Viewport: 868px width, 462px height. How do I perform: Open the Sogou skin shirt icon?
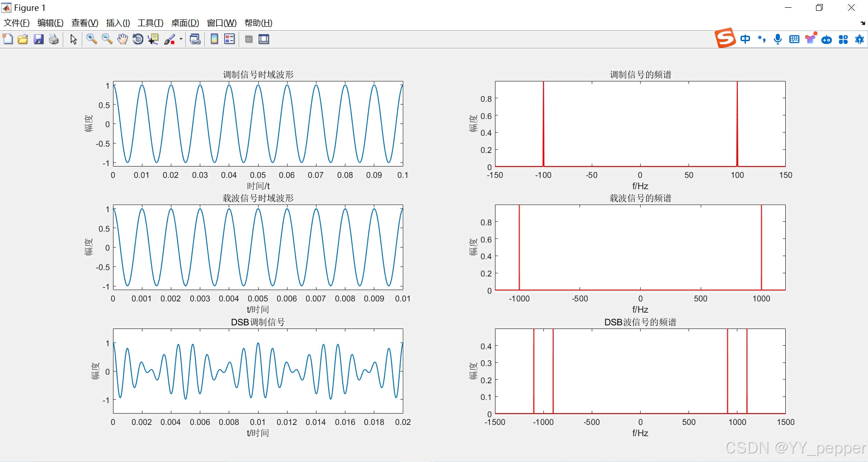[811, 38]
